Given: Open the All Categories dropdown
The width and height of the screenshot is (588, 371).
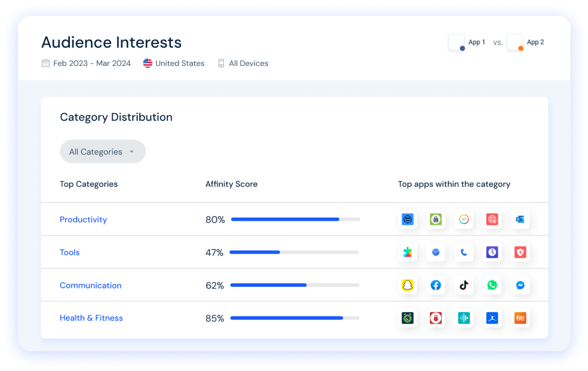Looking at the screenshot, I should [x=102, y=151].
